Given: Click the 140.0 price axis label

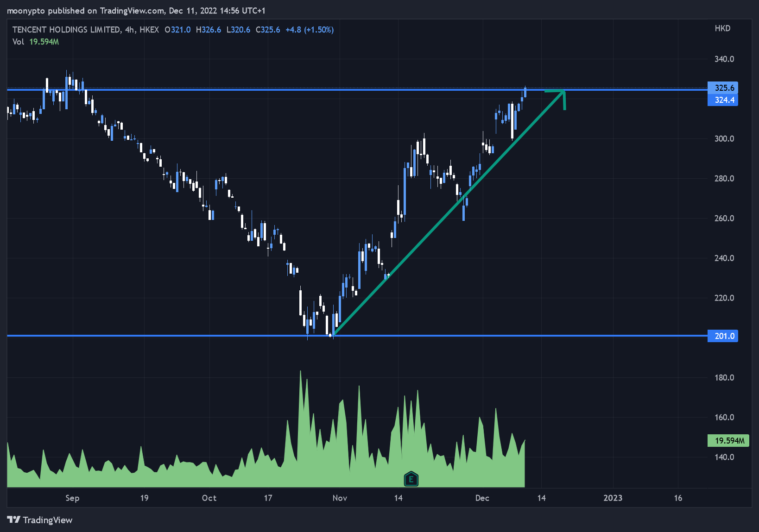Looking at the screenshot, I should [724, 457].
